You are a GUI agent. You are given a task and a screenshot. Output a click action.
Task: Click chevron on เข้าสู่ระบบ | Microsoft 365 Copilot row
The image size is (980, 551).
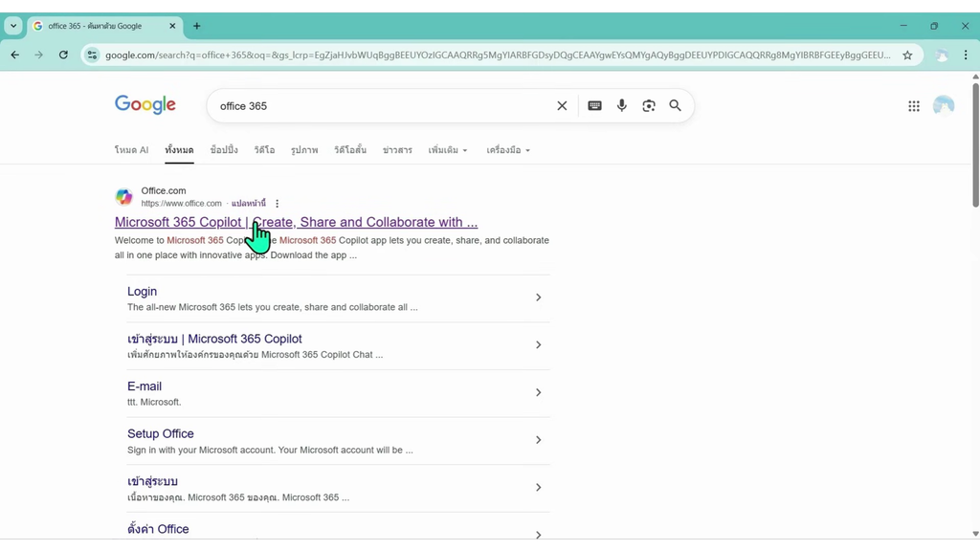(x=538, y=344)
